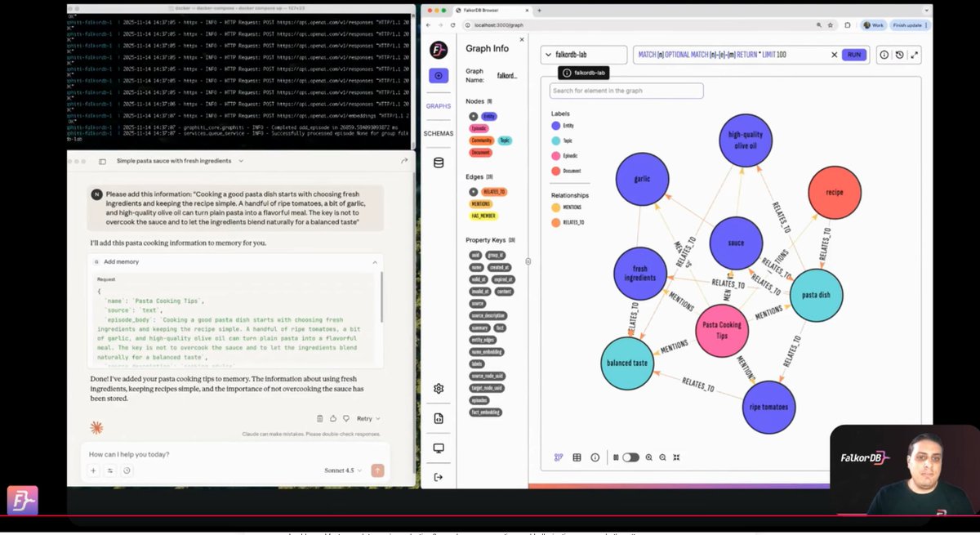Image resolution: width=980 pixels, height=535 pixels.
Task: Open query history icon
Action: pyautogui.click(x=899, y=55)
